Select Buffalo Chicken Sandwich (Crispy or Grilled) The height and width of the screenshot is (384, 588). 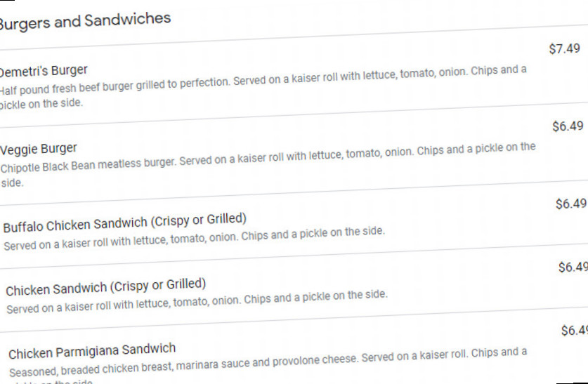point(125,223)
